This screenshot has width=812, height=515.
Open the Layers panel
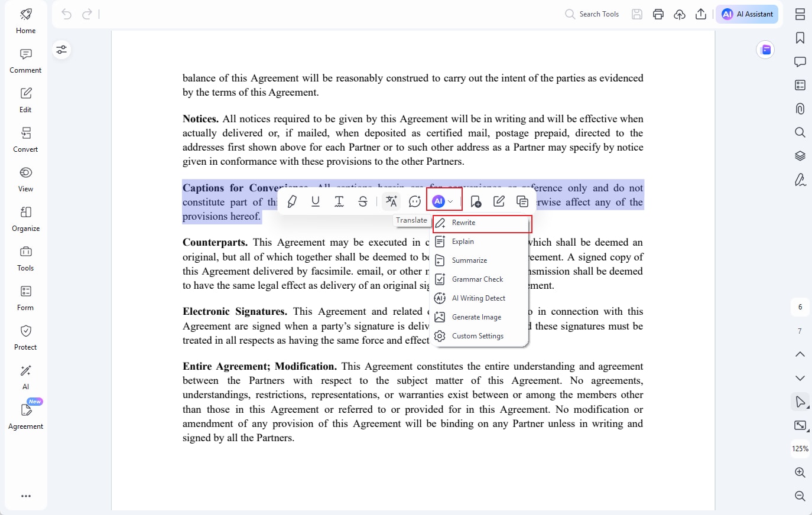click(800, 156)
